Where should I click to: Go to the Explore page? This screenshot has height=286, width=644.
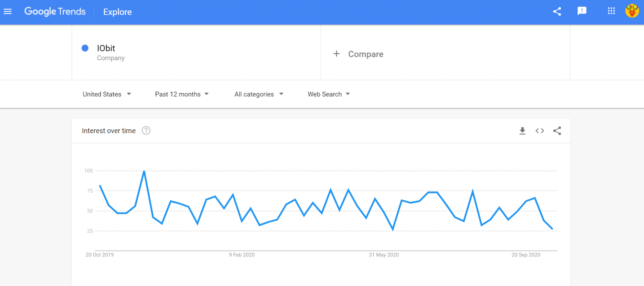(x=117, y=12)
